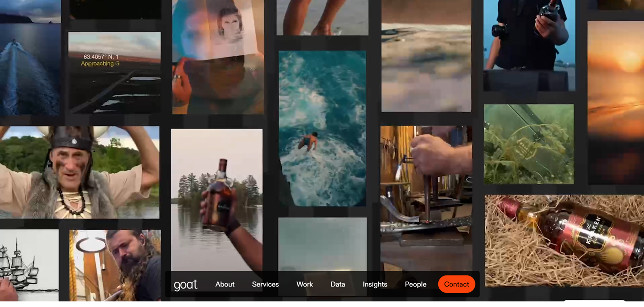Navigate to Insights
644x307 pixels.
coord(375,284)
